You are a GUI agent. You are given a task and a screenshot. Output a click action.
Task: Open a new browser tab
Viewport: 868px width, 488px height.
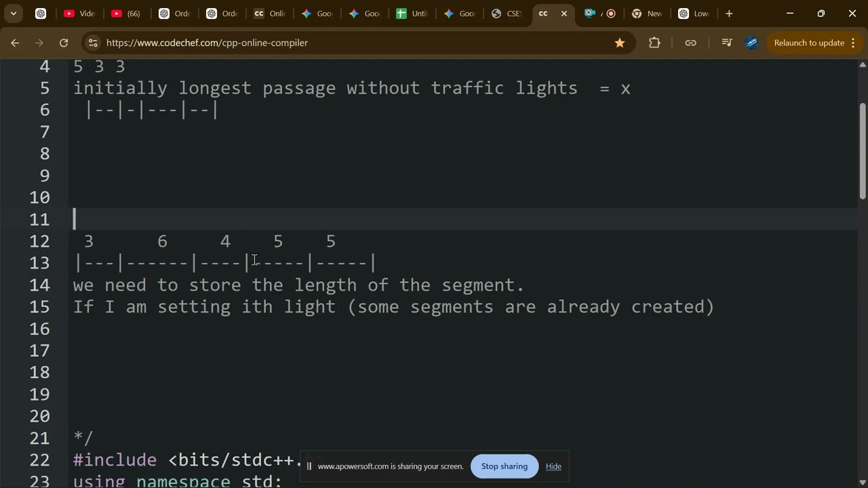[730, 14]
